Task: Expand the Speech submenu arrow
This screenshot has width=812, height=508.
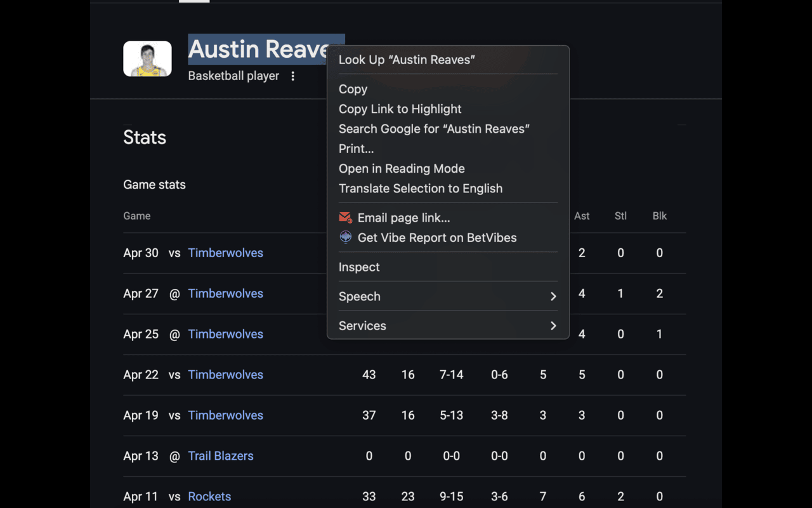Action: [x=553, y=297]
